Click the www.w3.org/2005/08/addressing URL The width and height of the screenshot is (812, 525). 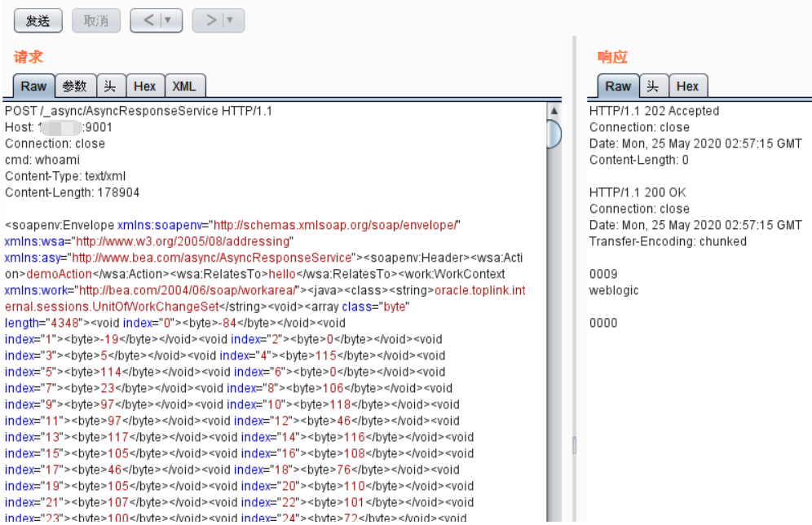(183, 242)
